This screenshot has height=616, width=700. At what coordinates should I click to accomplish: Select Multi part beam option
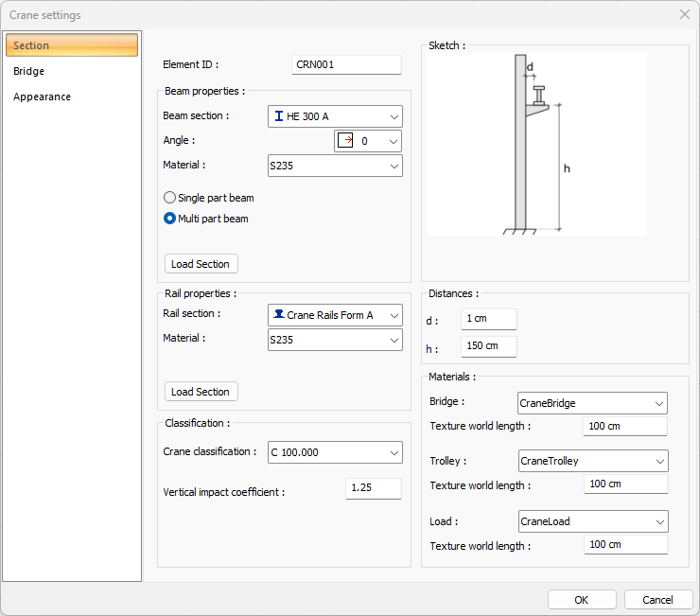pos(170,219)
